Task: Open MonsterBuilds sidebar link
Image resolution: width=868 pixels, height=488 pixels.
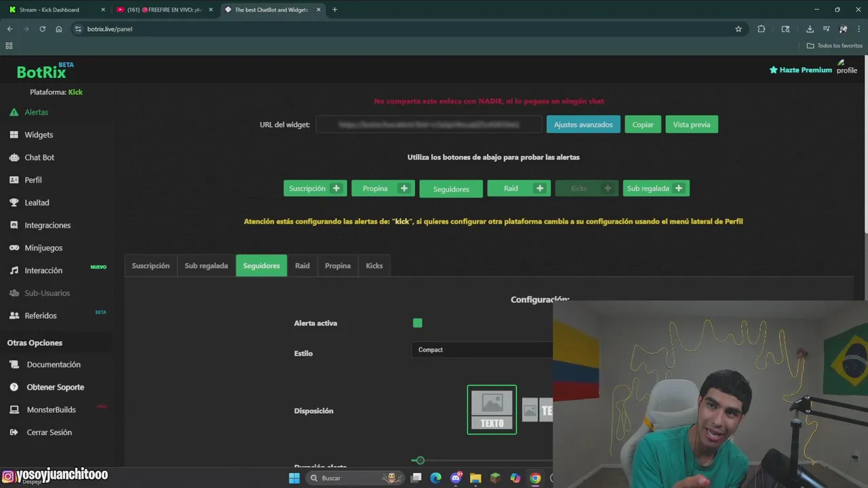Action: click(x=51, y=409)
